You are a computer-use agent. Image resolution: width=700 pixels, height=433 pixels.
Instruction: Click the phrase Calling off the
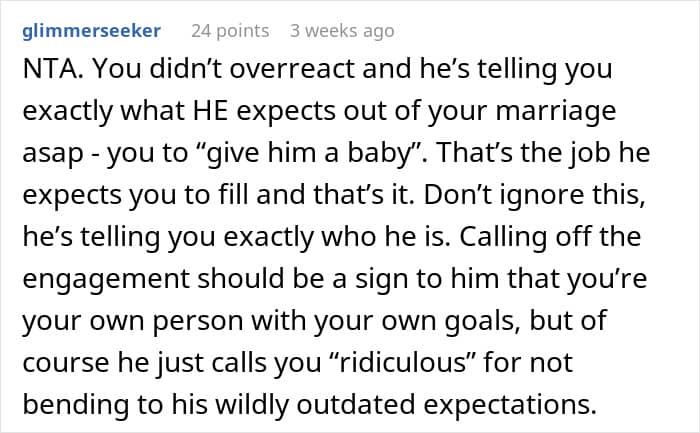(x=550, y=237)
